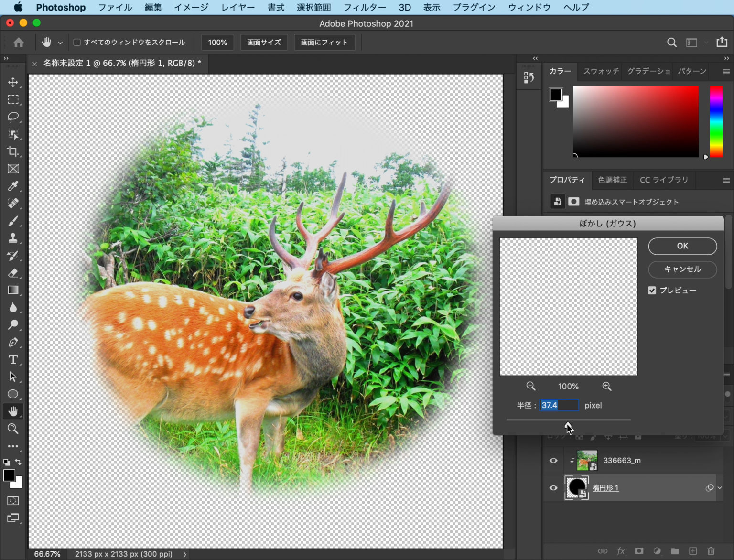Click the 画面にフィット button
This screenshot has width=734, height=560.
click(324, 43)
